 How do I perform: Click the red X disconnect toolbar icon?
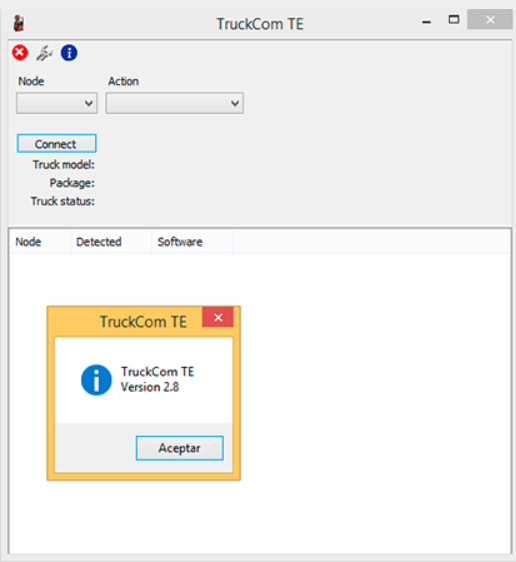click(20, 53)
